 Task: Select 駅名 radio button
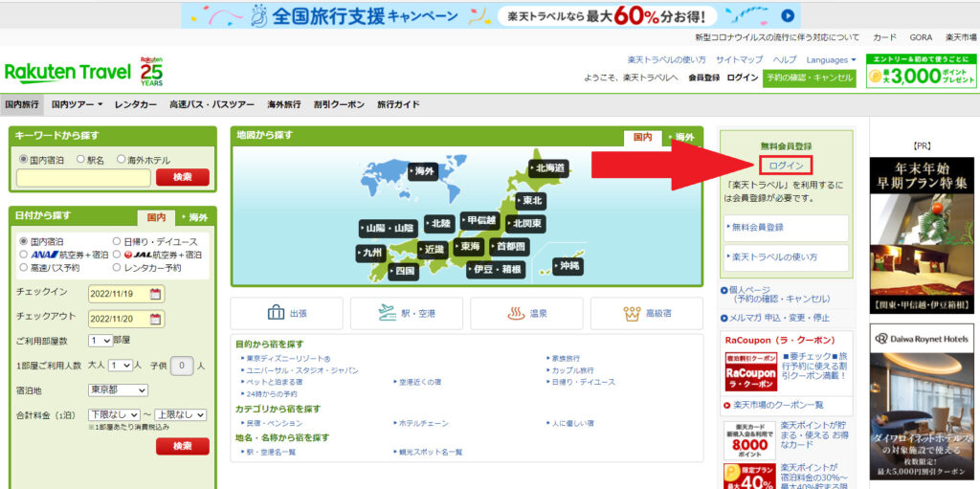[x=80, y=160]
